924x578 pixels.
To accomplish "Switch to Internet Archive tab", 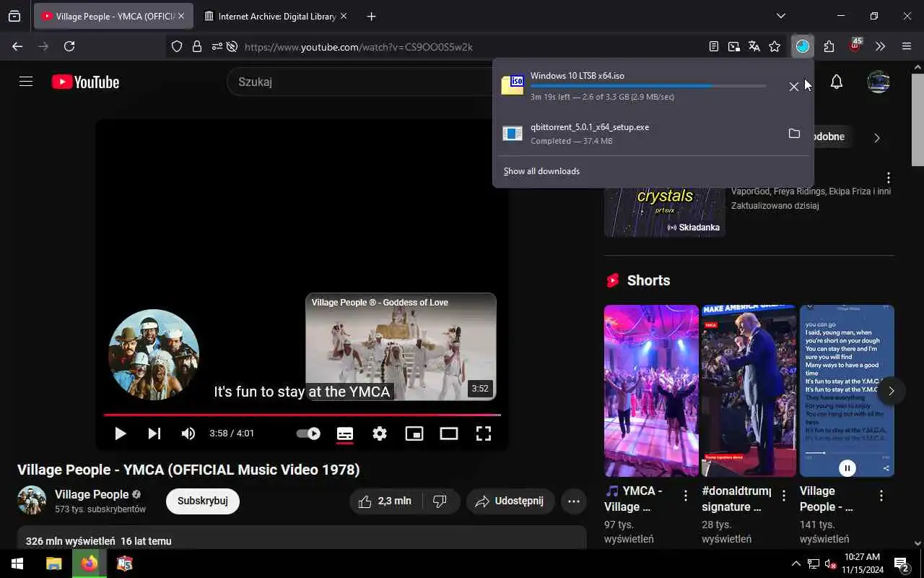I will (271, 16).
